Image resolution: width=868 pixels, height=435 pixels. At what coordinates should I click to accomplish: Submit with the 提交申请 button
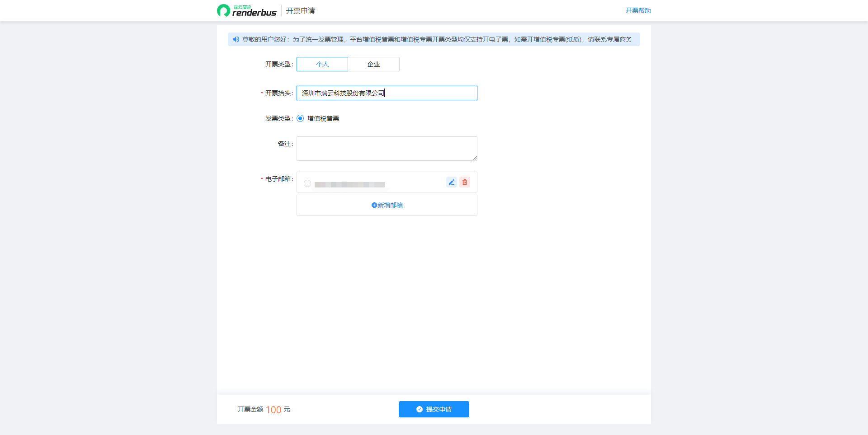coord(434,409)
